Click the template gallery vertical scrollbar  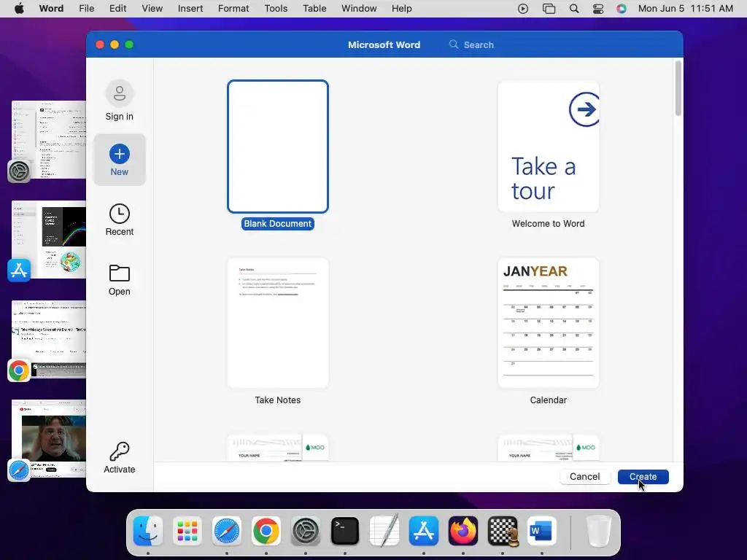pyautogui.click(x=678, y=88)
